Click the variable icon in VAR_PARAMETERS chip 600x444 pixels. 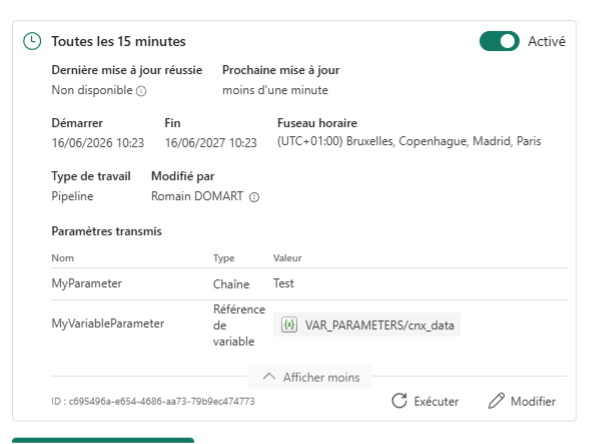point(289,325)
